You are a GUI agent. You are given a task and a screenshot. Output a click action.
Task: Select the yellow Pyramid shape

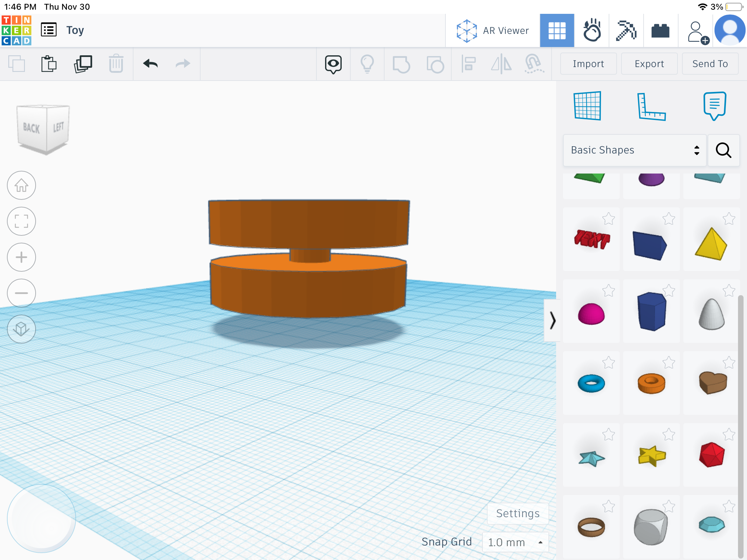pos(711,239)
